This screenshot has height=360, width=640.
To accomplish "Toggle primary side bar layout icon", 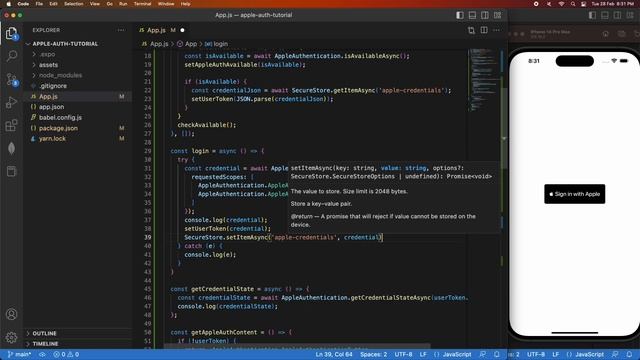I will point(460,15).
